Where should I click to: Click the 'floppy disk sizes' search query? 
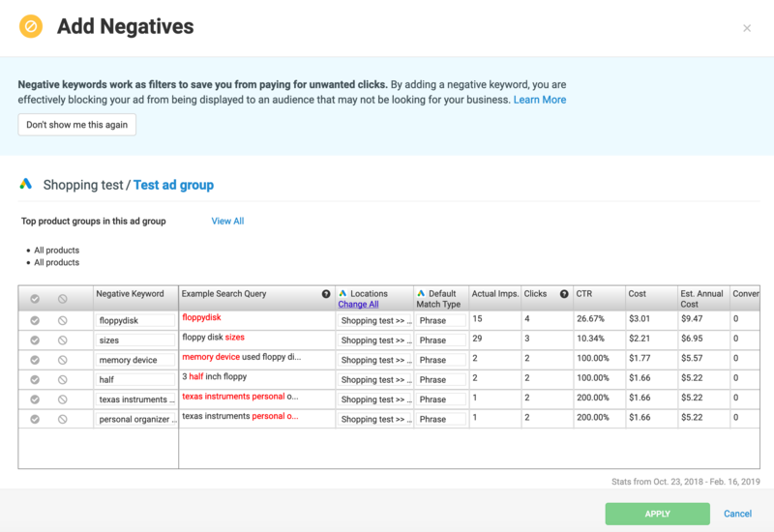point(213,338)
